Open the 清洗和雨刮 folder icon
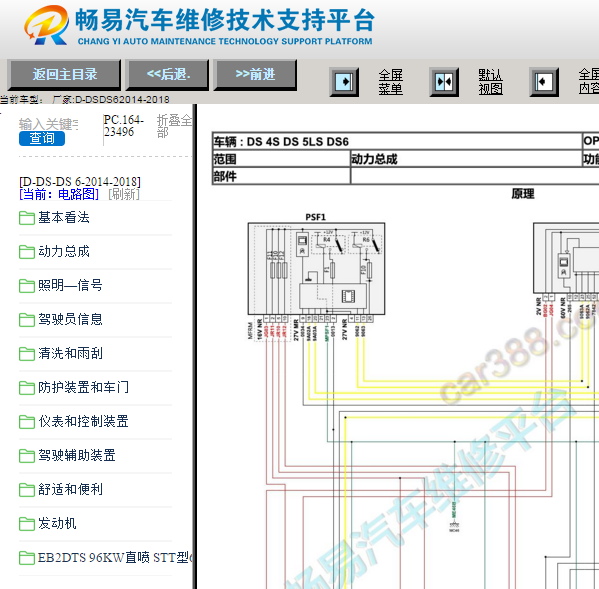Screen dimensions: 599x589 tap(27, 354)
